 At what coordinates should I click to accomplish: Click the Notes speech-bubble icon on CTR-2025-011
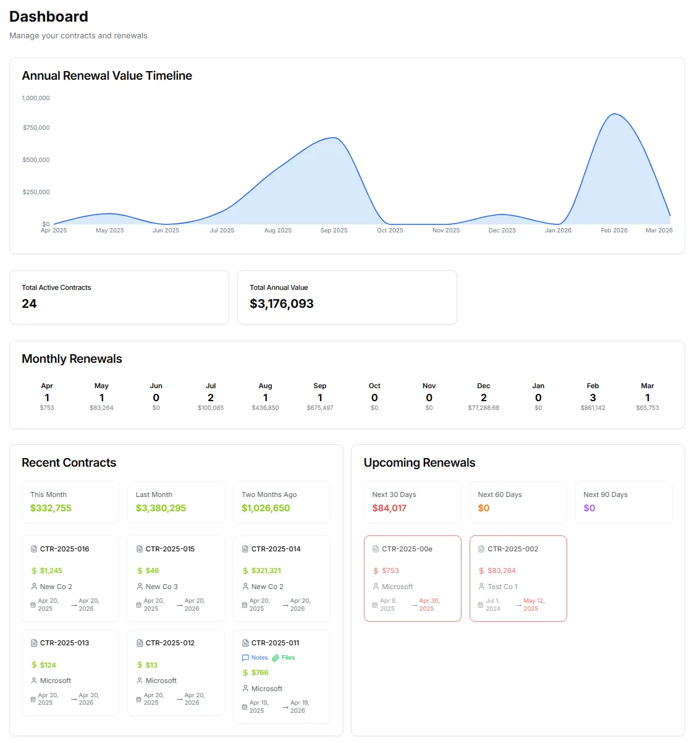[x=245, y=658]
